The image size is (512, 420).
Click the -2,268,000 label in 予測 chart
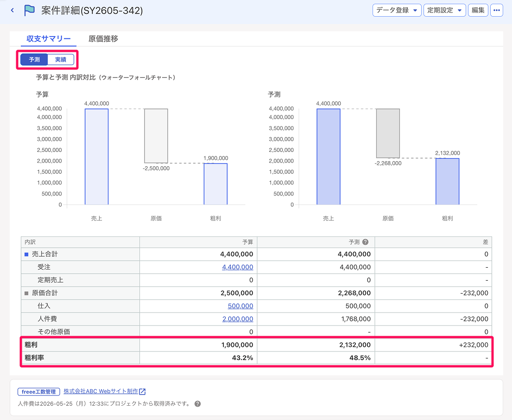point(388,163)
